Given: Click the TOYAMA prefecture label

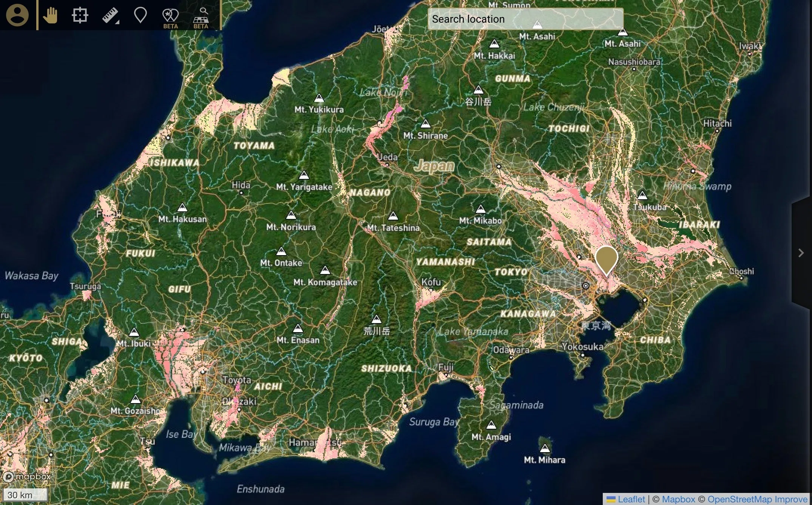Looking at the screenshot, I should point(254,146).
